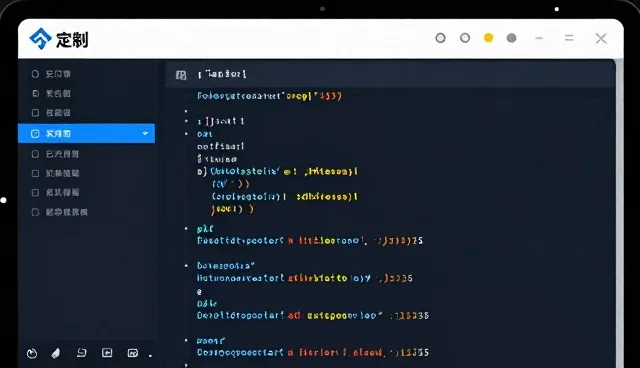Screen dimensions: 640x368
Task: Click the blue logo next to 定制
Action: click(x=40, y=39)
